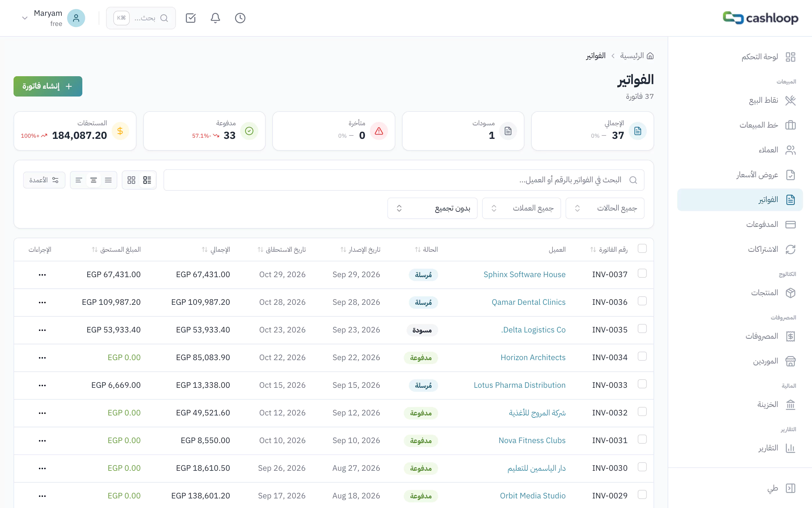Open the جميع الحالات status dropdown
Viewport: 812px width, 508px height.
coord(605,208)
